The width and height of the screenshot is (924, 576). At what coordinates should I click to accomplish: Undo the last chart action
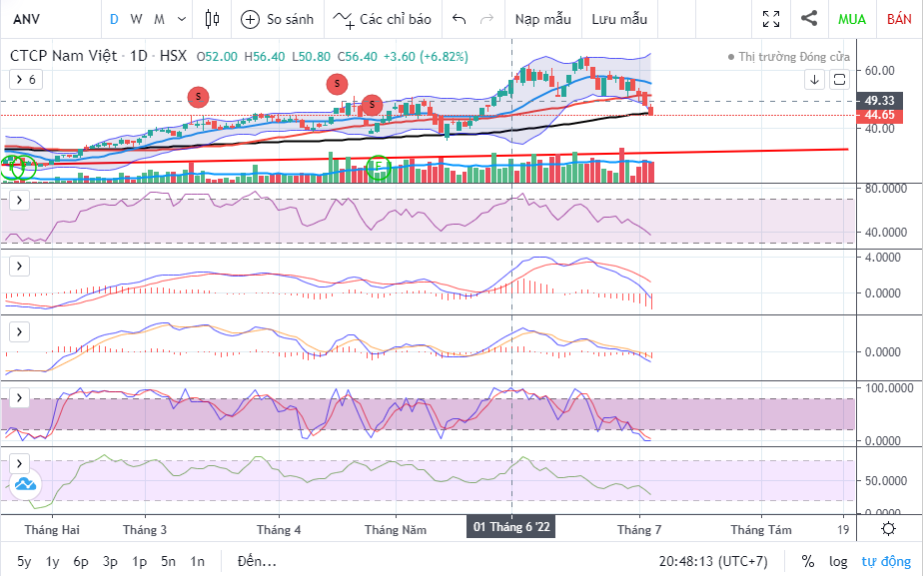tap(459, 19)
